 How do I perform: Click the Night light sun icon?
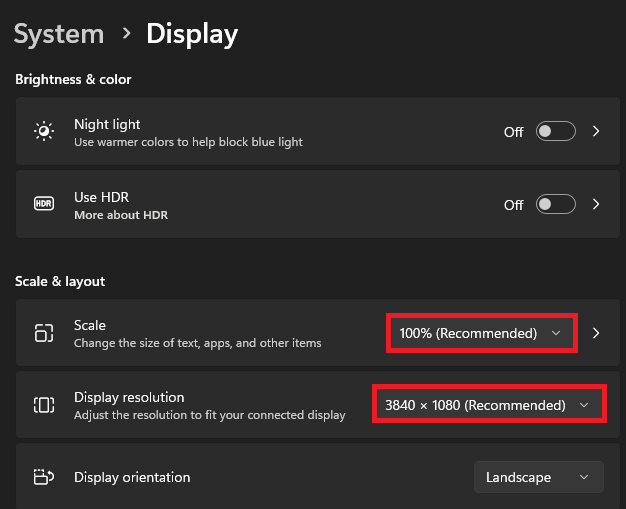(44, 131)
